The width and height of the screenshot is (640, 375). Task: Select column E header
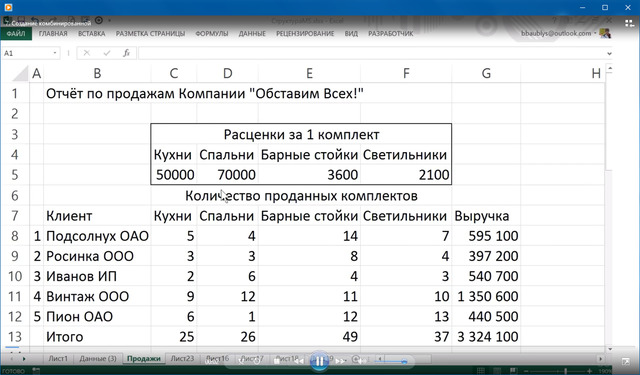click(309, 73)
